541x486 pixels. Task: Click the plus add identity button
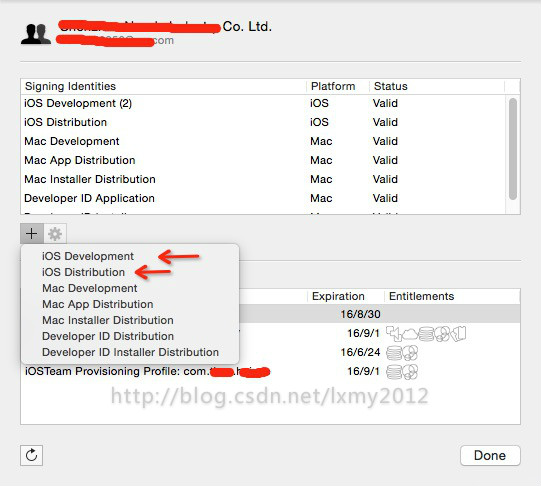32,234
